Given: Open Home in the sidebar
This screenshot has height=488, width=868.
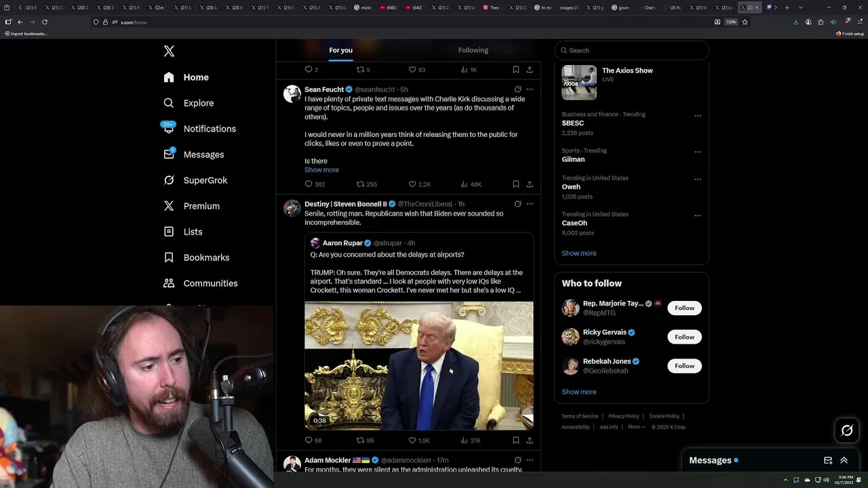Looking at the screenshot, I should click(186, 77).
